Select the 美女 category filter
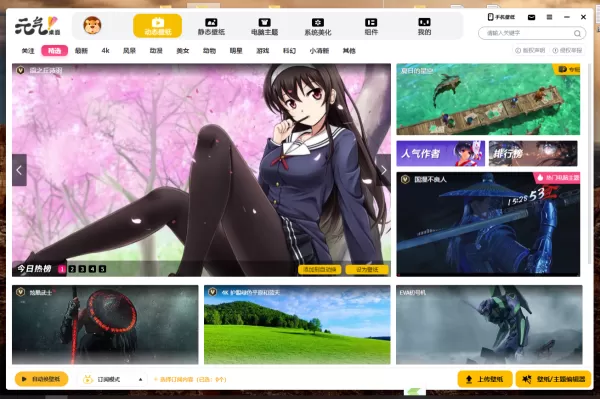 pyautogui.click(x=183, y=51)
